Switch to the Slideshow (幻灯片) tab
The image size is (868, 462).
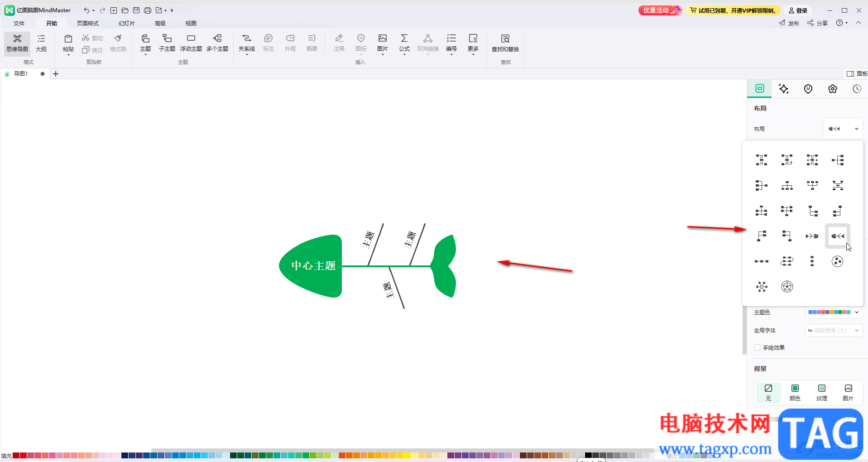[127, 23]
